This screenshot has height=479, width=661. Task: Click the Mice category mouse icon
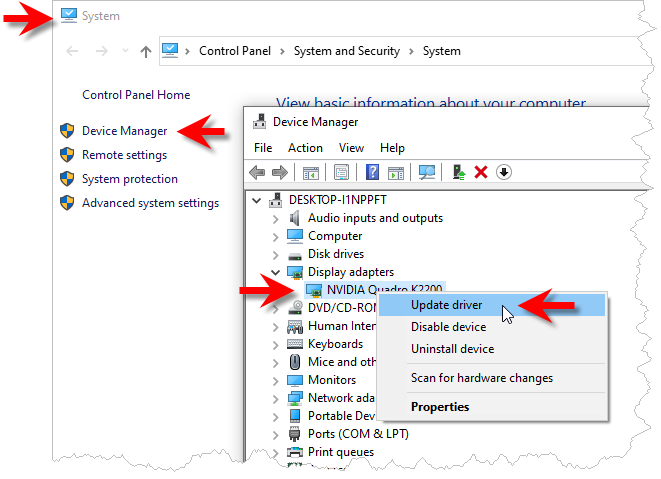click(x=295, y=362)
